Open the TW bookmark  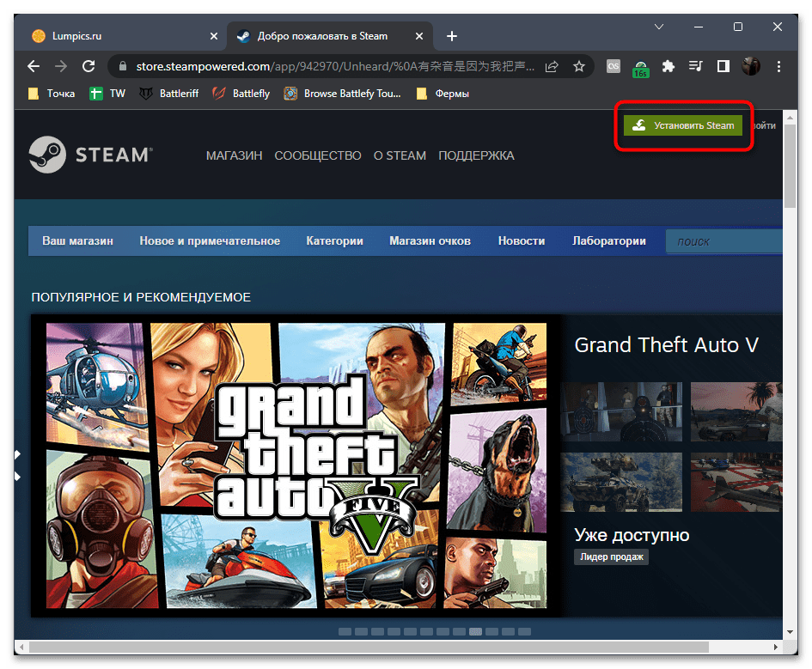(x=107, y=94)
